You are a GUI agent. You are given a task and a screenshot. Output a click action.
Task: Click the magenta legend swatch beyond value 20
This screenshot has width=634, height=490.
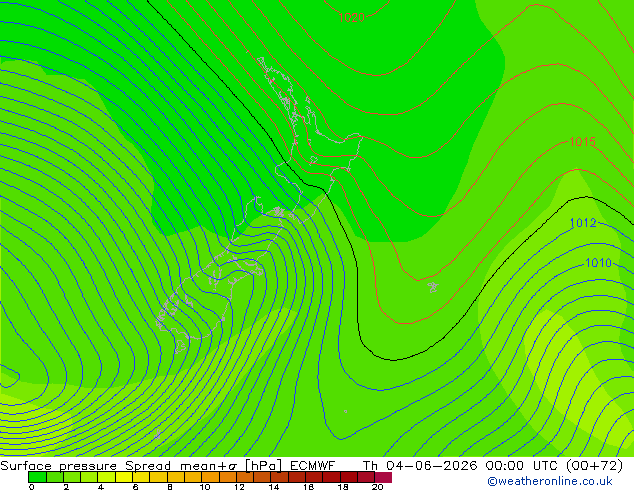pos(383,477)
